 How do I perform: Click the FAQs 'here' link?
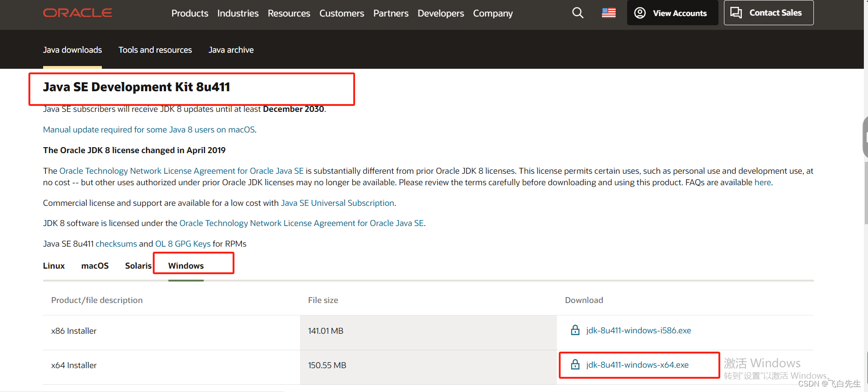(762, 182)
